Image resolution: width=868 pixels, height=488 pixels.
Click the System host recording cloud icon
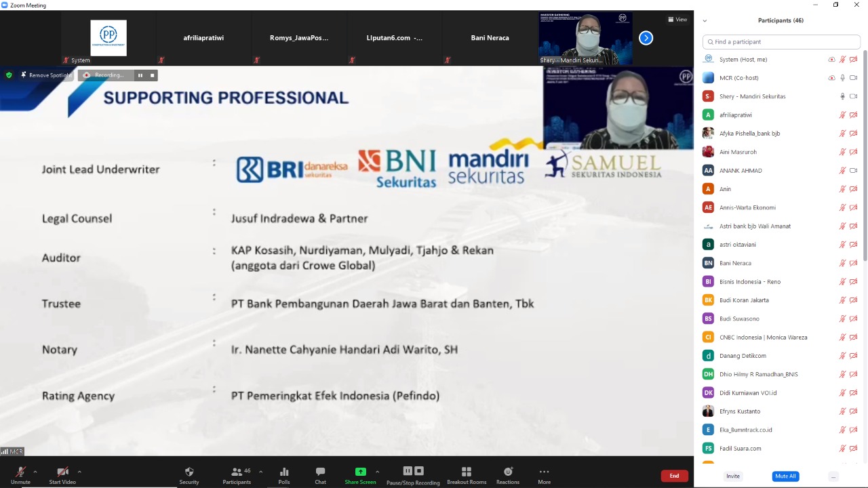click(x=831, y=60)
